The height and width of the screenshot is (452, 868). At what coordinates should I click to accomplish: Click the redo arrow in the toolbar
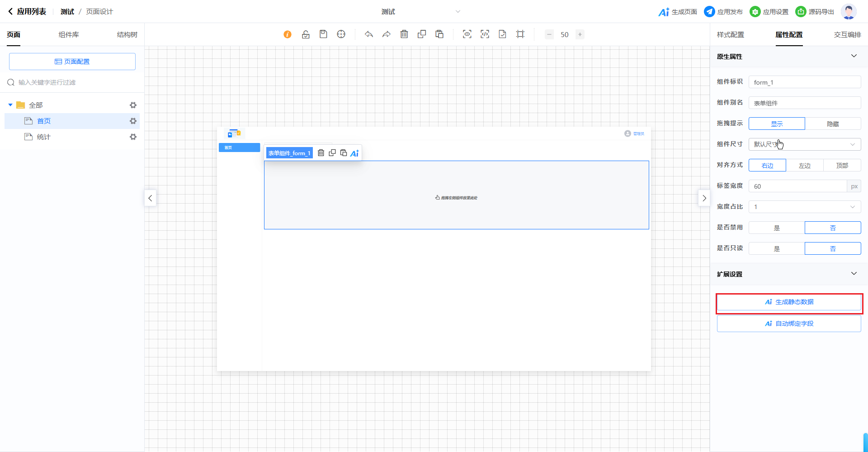point(387,34)
